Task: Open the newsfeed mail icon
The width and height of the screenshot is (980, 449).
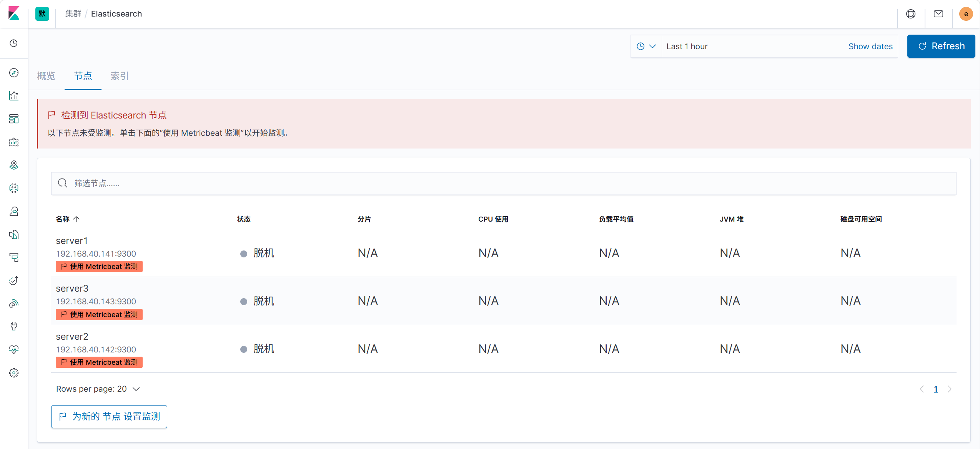Action: tap(938, 14)
